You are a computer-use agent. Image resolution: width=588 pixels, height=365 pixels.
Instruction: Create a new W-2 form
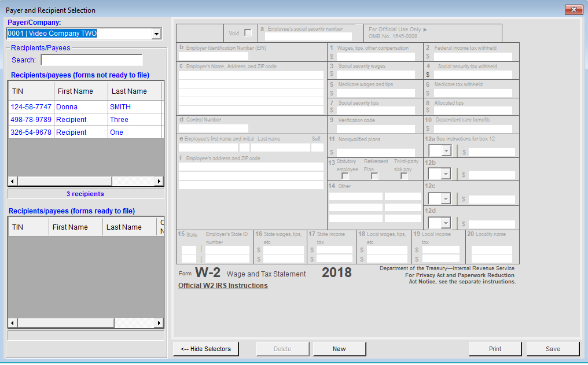coord(339,348)
